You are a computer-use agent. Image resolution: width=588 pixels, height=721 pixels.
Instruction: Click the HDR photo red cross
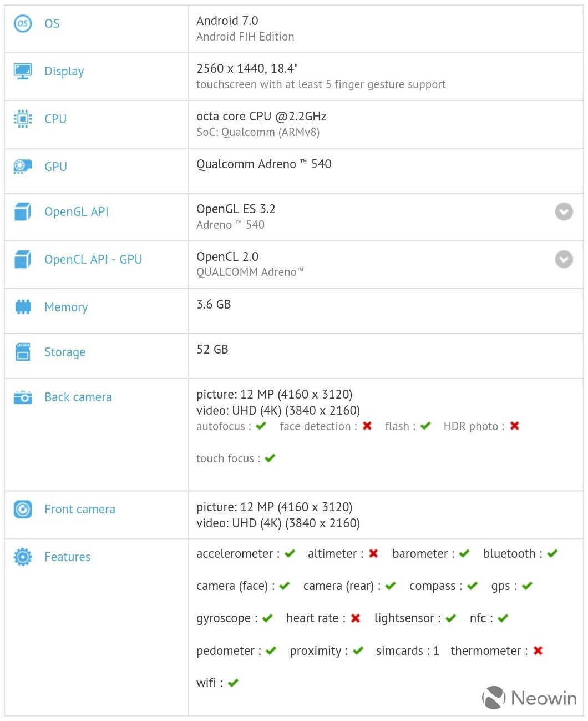(x=515, y=426)
